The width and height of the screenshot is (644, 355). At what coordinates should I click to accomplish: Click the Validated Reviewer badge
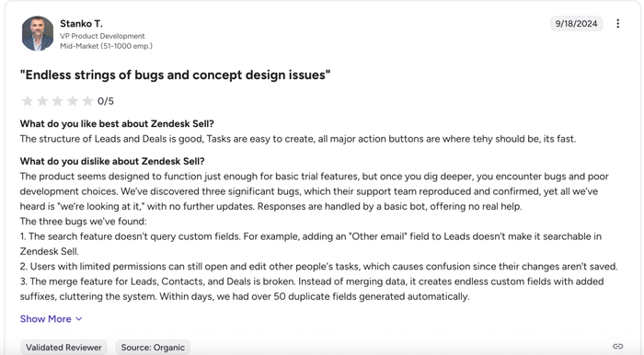[x=63, y=348]
